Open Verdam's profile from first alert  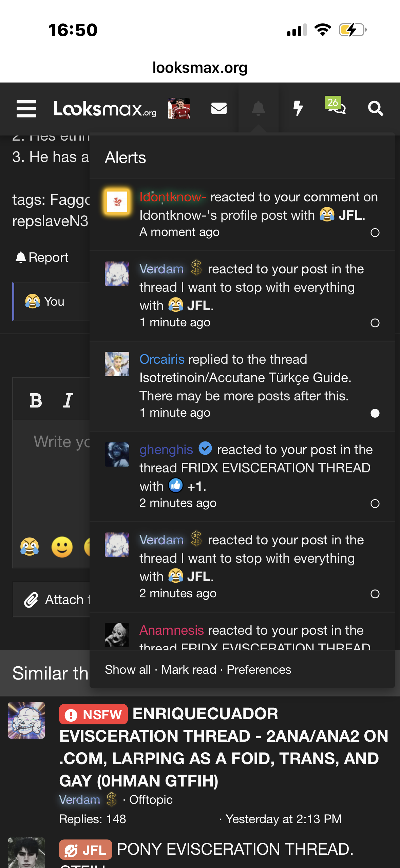[x=161, y=269]
